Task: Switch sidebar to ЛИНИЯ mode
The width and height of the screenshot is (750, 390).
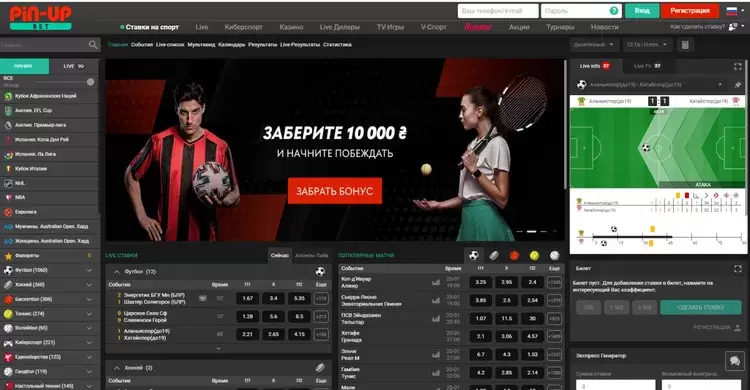Action: coord(24,66)
